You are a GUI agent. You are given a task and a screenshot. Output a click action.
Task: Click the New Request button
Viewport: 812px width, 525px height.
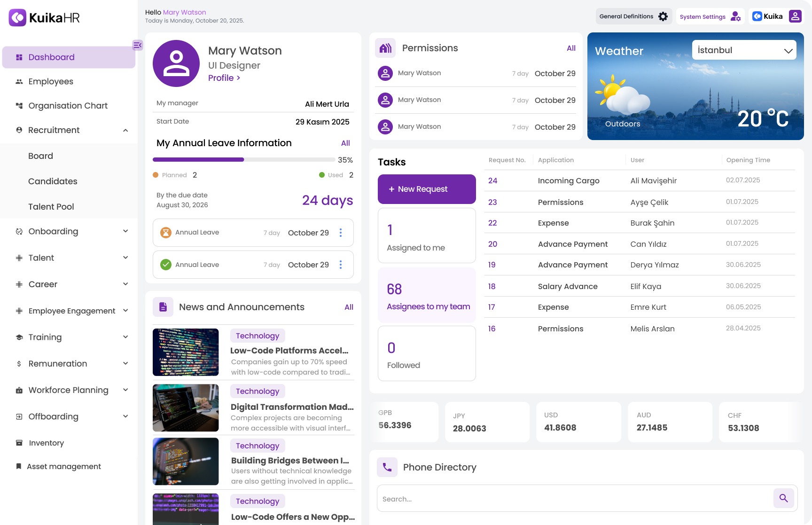coord(426,189)
